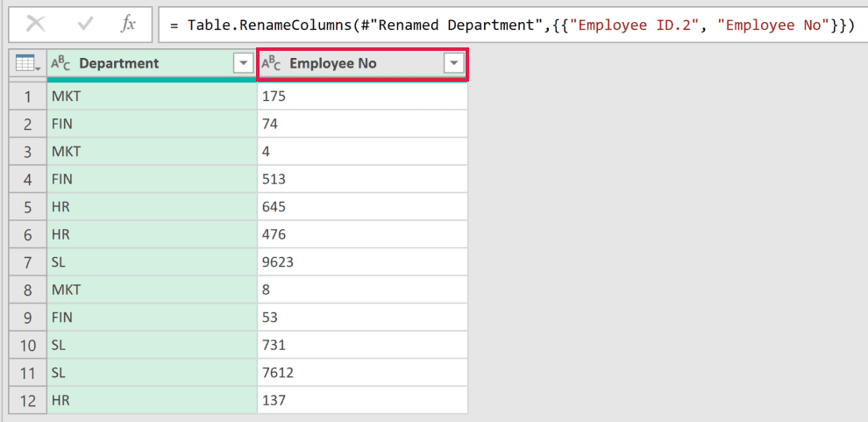
Task: Select row number 10
Action: 28,346
